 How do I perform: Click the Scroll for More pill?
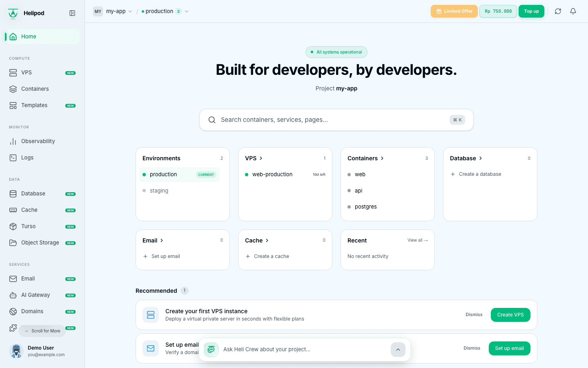(x=42, y=331)
